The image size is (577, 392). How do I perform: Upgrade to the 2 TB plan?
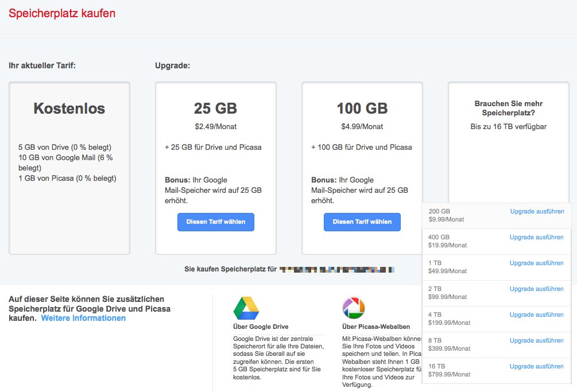tap(536, 289)
